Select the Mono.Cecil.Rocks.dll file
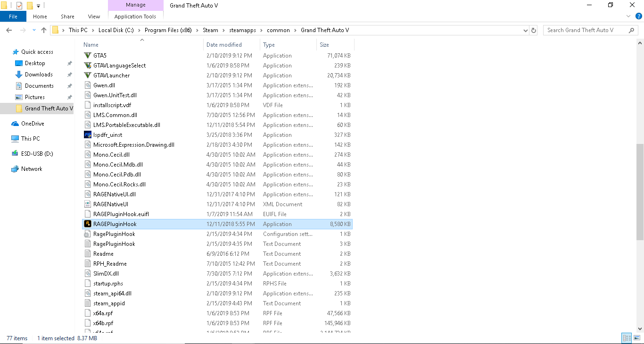The width and height of the screenshot is (644, 344). (x=119, y=185)
